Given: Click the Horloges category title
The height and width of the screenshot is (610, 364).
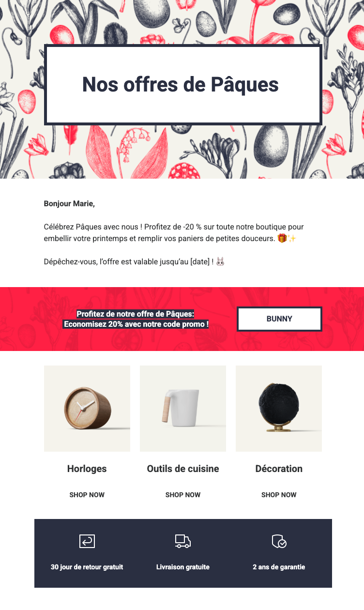Looking at the screenshot, I should click(x=87, y=469).
